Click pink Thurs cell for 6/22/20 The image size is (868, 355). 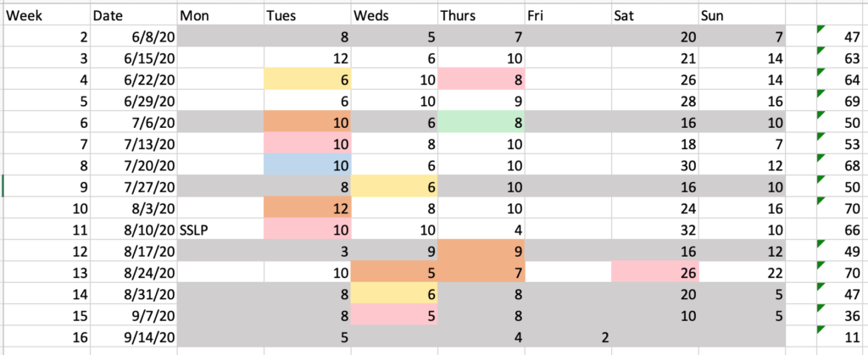(481, 79)
